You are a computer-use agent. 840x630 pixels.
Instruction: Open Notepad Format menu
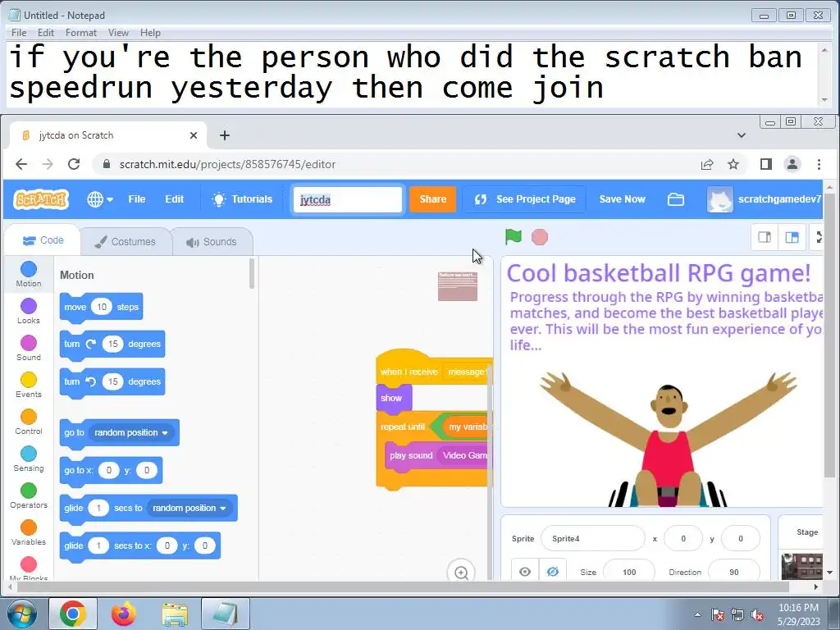pyautogui.click(x=81, y=33)
